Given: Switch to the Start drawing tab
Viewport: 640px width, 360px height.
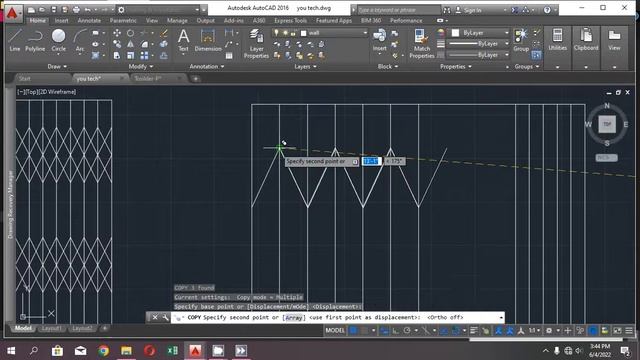Looking at the screenshot, I should tap(24, 78).
